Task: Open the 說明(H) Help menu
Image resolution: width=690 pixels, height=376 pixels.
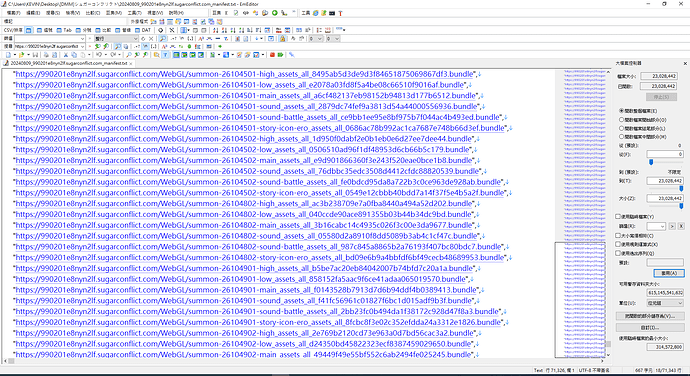Action: [176, 13]
